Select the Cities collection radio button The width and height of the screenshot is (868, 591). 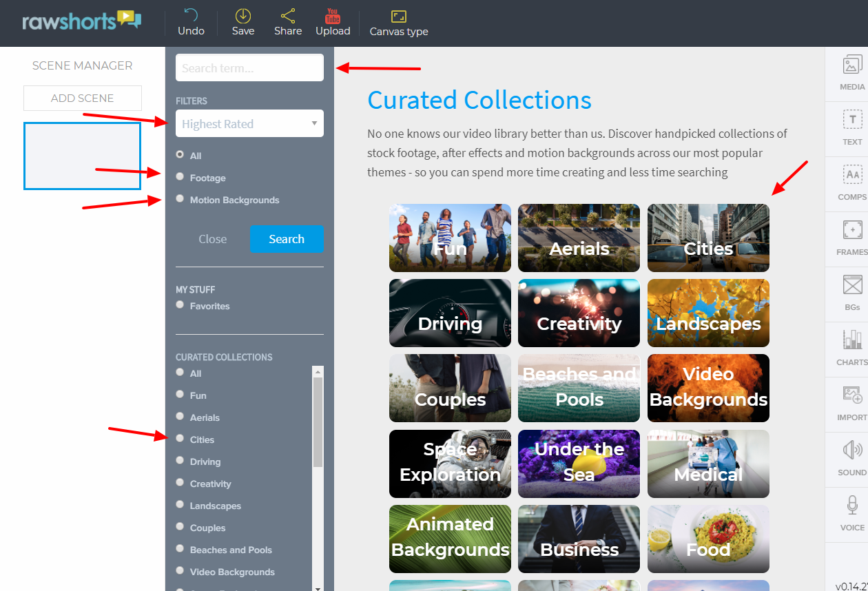pyautogui.click(x=180, y=438)
